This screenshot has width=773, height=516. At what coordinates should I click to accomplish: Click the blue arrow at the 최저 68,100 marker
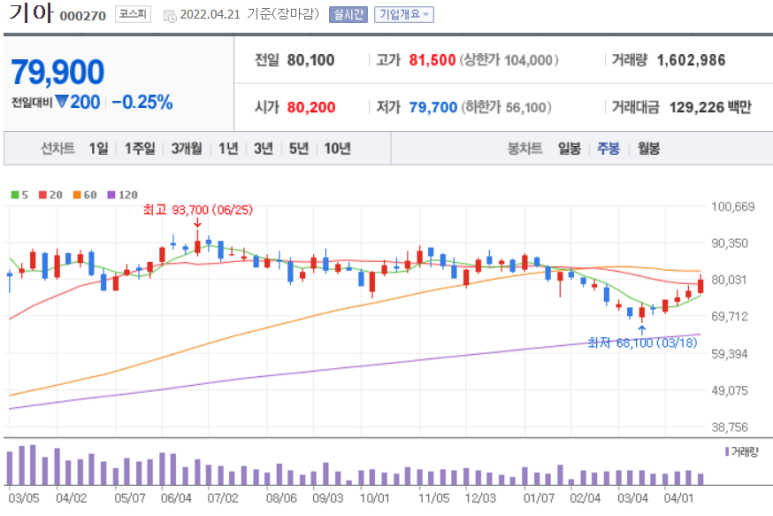tap(640, 328)
